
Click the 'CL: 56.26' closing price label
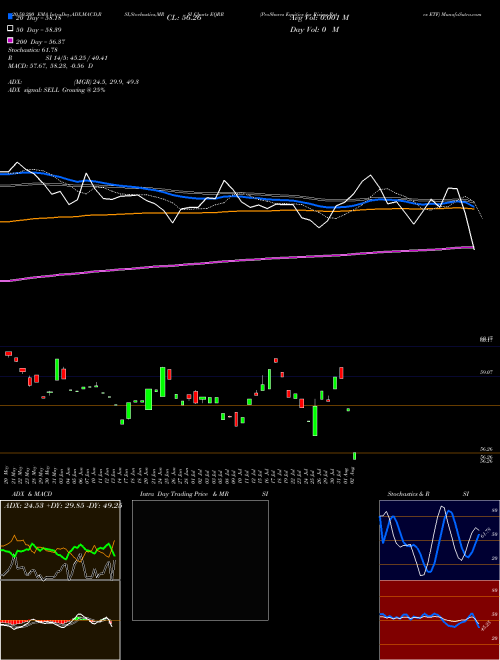184,18
